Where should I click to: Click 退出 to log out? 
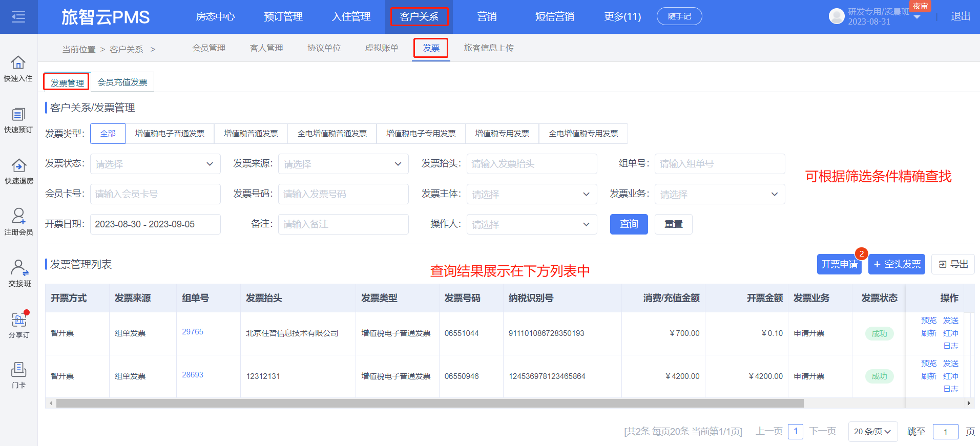pyautogui.click(x=961, y=17)
